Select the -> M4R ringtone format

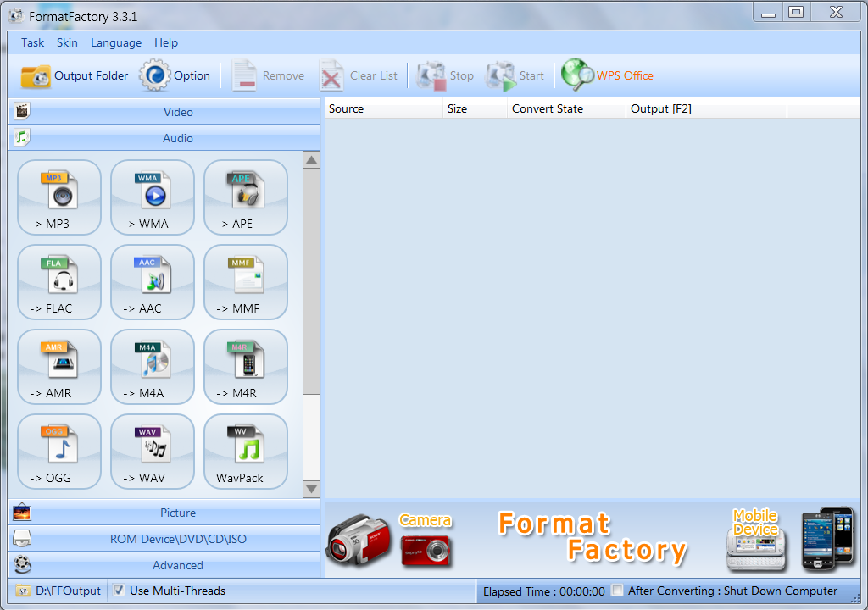coord(246,367)
